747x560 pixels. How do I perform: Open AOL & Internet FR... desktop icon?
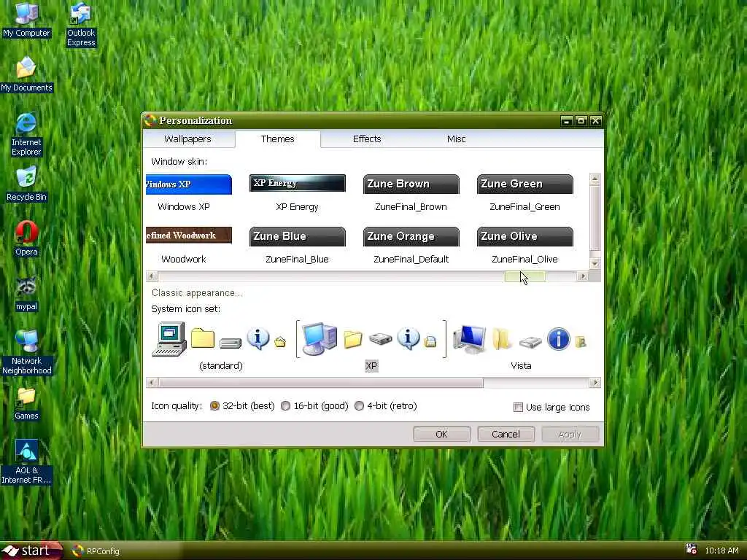tap(26, 462)
